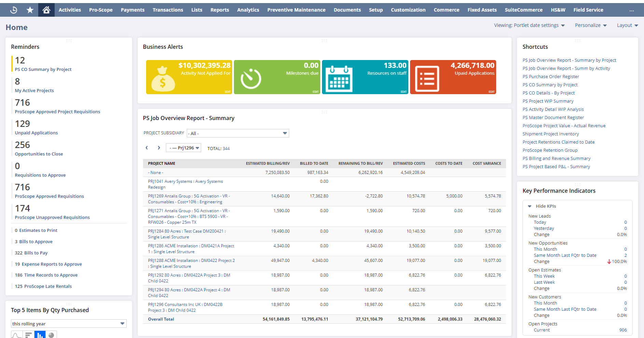
Task: Open favorites using the star icon
Action: pyautogui.click(x=30, y=10)
